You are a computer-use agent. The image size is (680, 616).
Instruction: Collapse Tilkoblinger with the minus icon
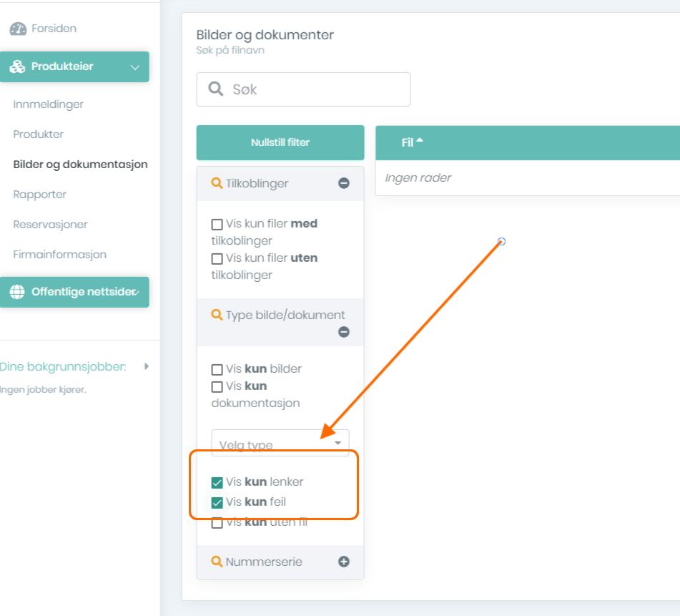pos(344,183)
